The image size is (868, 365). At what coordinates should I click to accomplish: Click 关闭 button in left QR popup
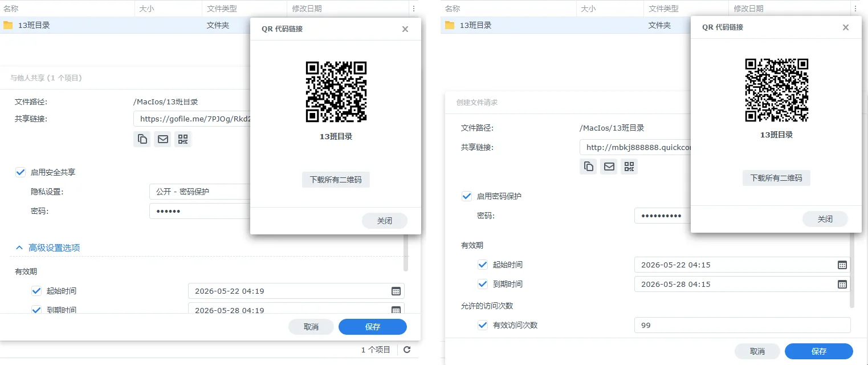(385, 221)
